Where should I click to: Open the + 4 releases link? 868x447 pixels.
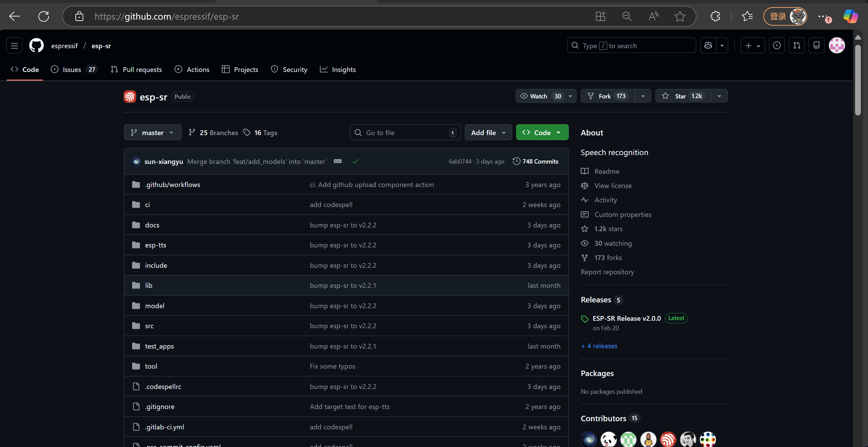(x=599, y=346)
